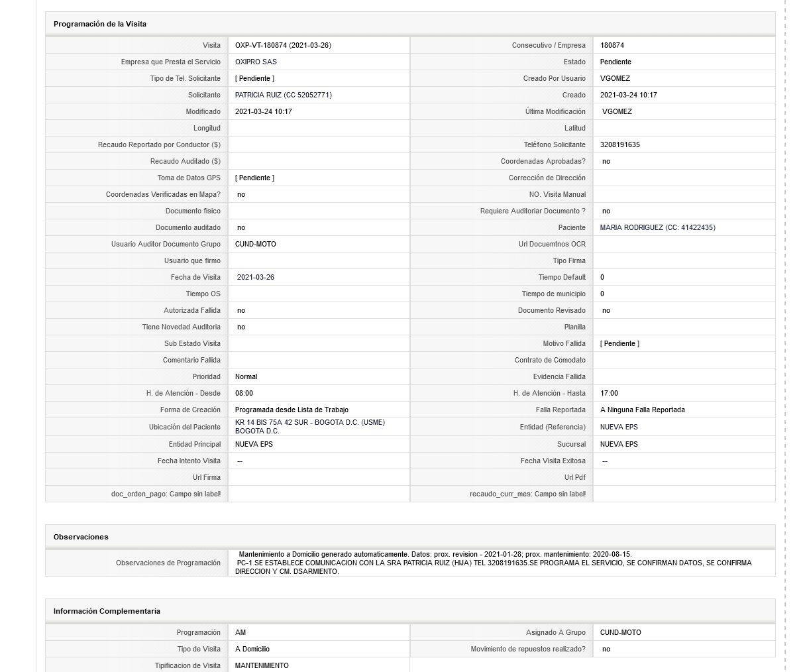Viewport: 801px width, 672px height.
Task: Click Toma de Datos GPS value [ Pendiente ]
Action: (x=254, y=178)
